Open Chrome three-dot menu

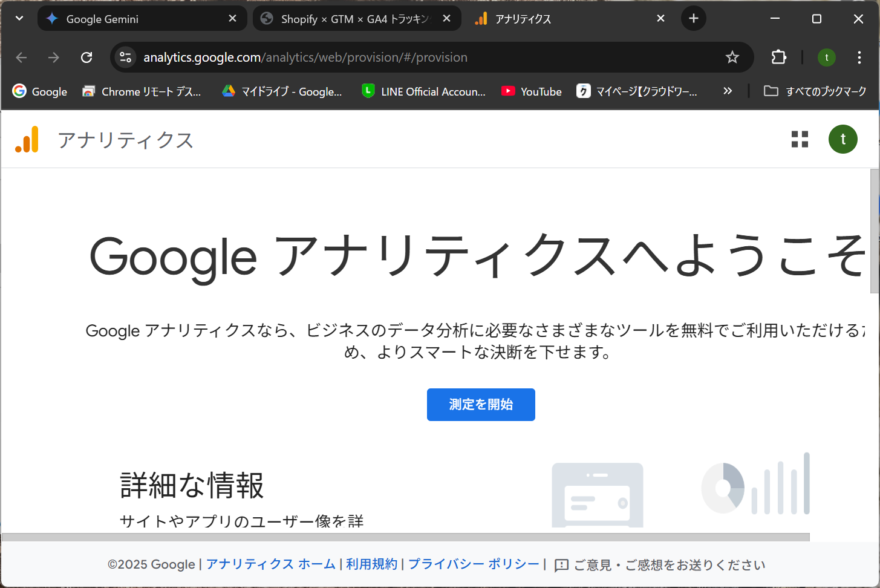859,57
